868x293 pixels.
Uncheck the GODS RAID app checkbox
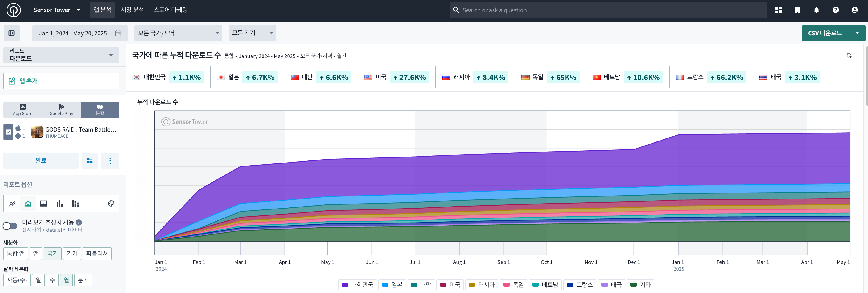coord(8,132)
